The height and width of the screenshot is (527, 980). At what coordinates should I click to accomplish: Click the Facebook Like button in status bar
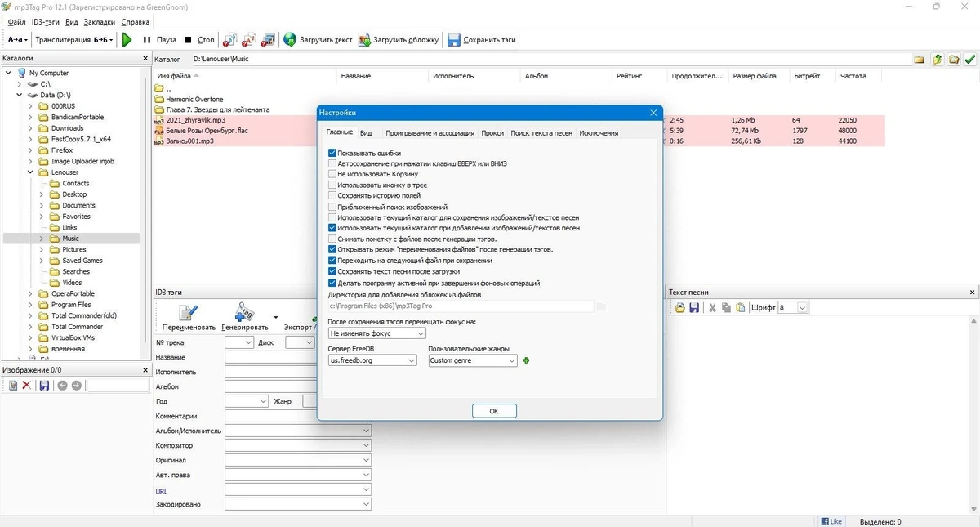831,521
